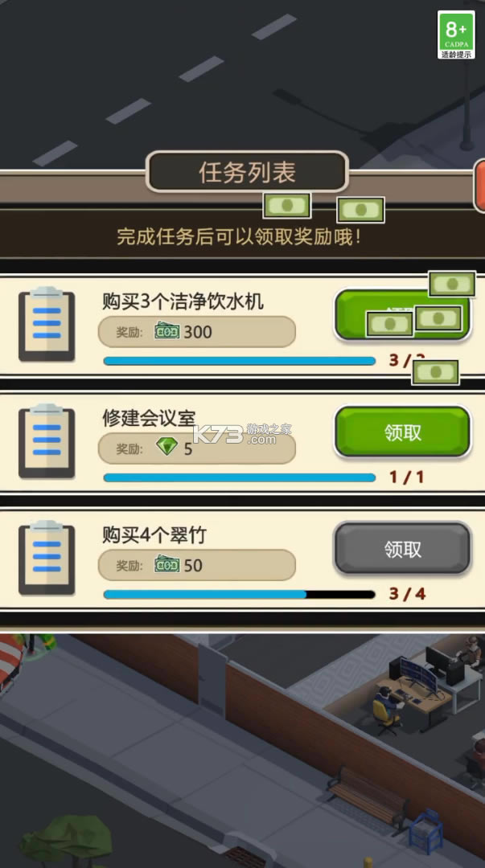This screenshot has width=485, height=868.
Task: Tap the cash icon beside 300 reward
Action: click(x=166, y=332)
